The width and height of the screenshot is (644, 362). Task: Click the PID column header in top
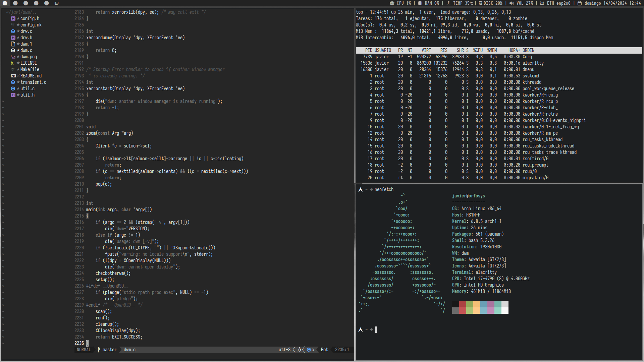pyautogui.click(x=369, y=50)
